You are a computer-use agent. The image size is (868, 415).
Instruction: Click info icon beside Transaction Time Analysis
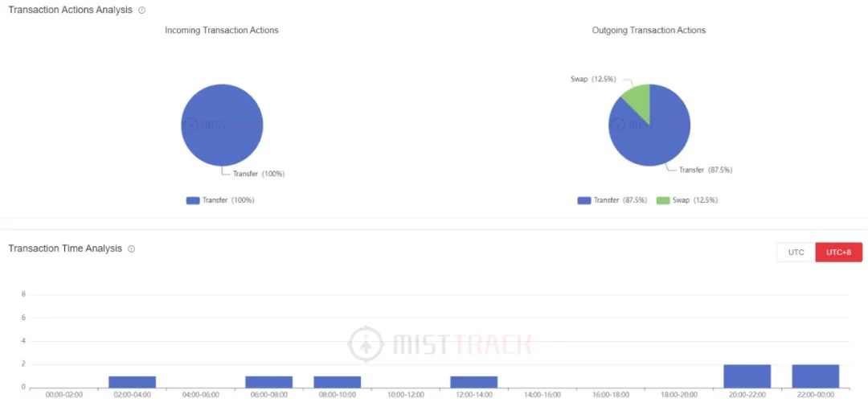(x=131, y=249)
